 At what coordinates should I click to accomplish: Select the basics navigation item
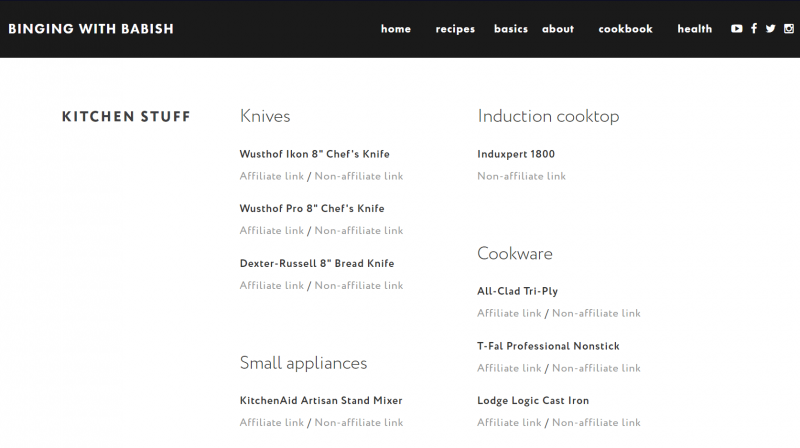tap(511, 29)
